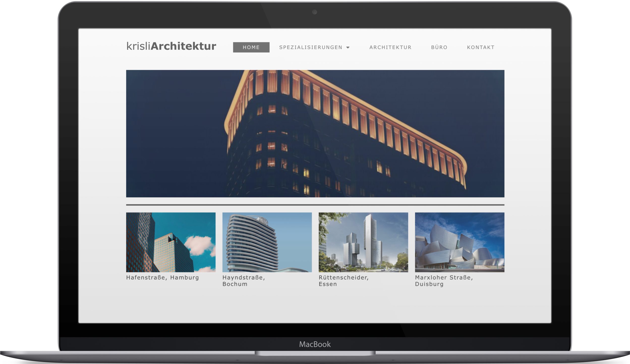The height and width of the screenshot is (364, 630).
Task: Open the Hafenstraße Hamburg project thumbnail
Action: [171, 242]
